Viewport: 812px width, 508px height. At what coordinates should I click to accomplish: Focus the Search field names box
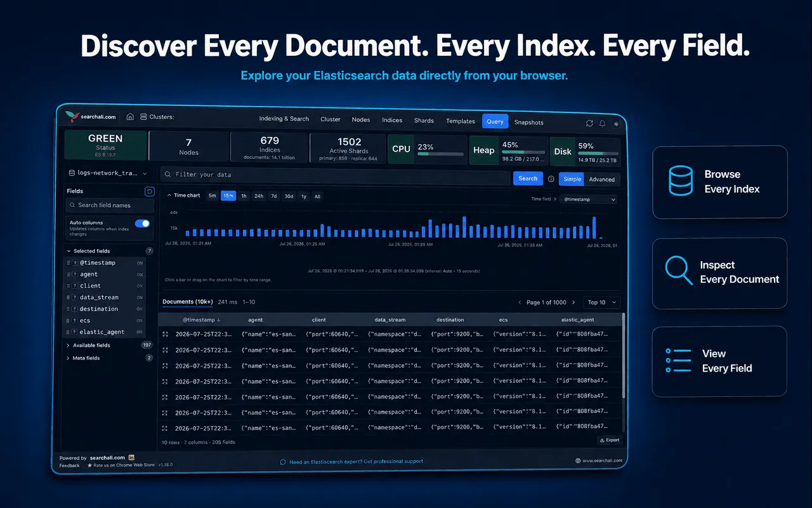(110, 205)
